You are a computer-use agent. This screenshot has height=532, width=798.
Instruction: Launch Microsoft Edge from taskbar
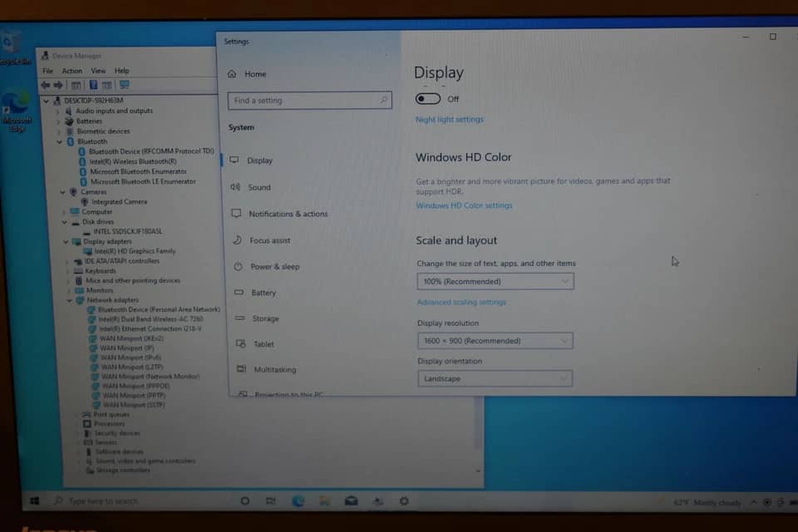point(298,501)
